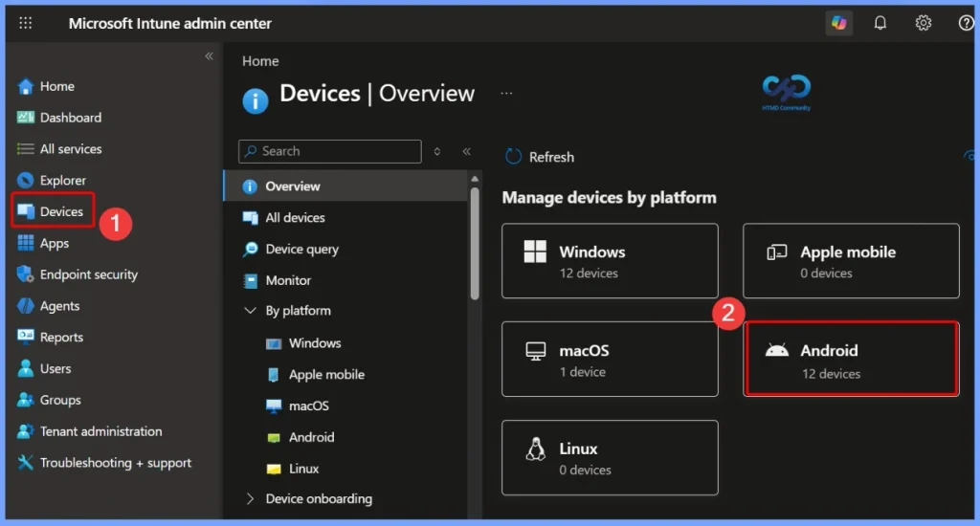Screen dimensions: 980x526
Task: Open the notifications bell
Action: pos(880,23)
